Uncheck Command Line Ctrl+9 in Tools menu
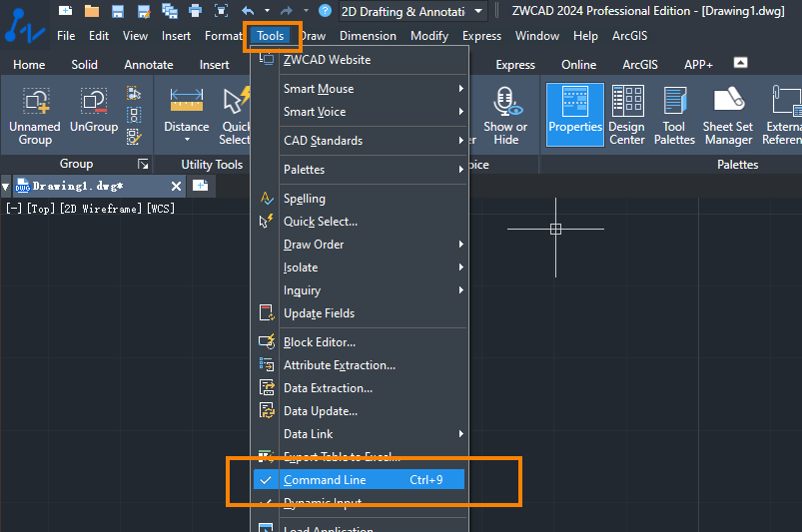 (360, 480)
